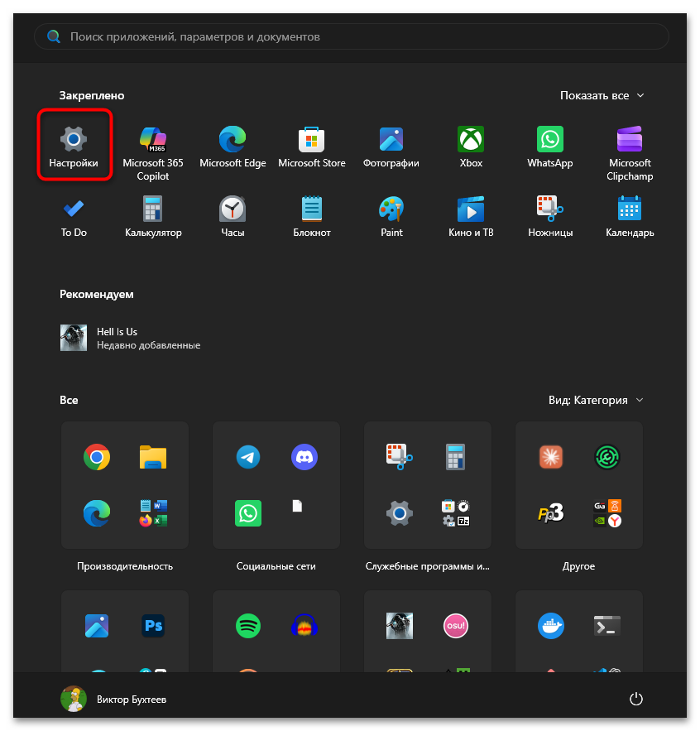The image size is (700, 731).
Task: Launch Paint
Action: 391,216
